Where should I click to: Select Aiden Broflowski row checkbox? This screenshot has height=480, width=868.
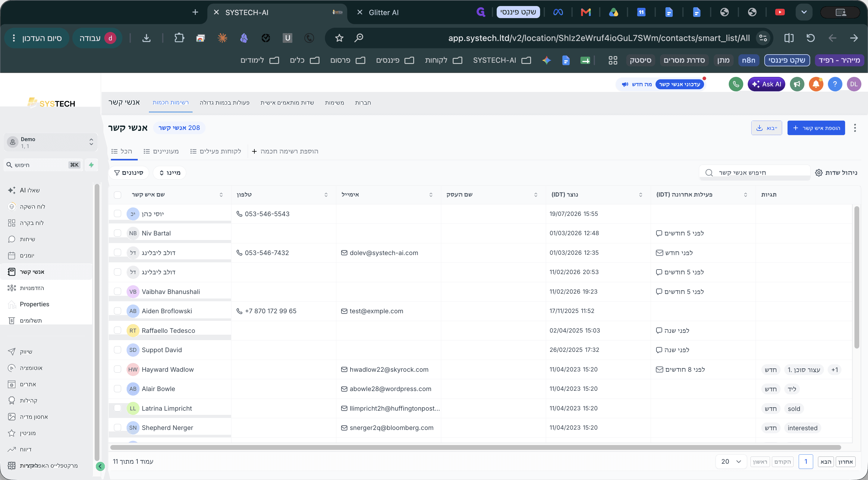(x=117, y=311)
